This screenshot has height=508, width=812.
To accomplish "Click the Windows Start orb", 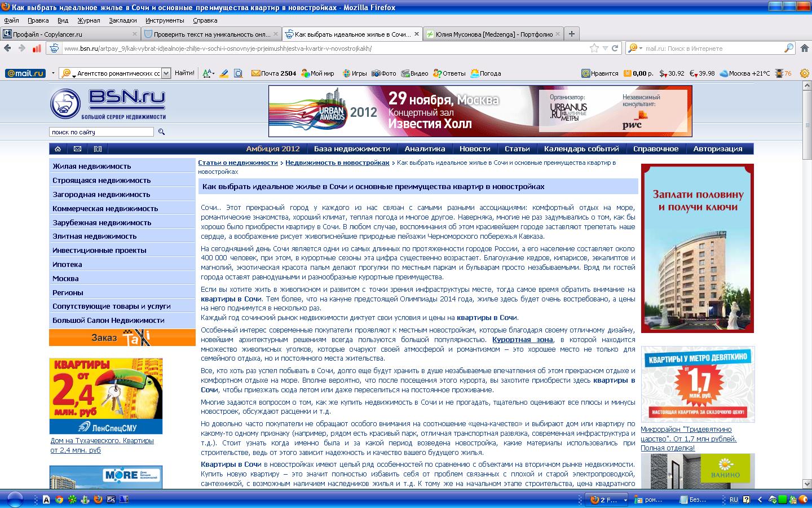I will pyautogui.click(x=14, y=499).
